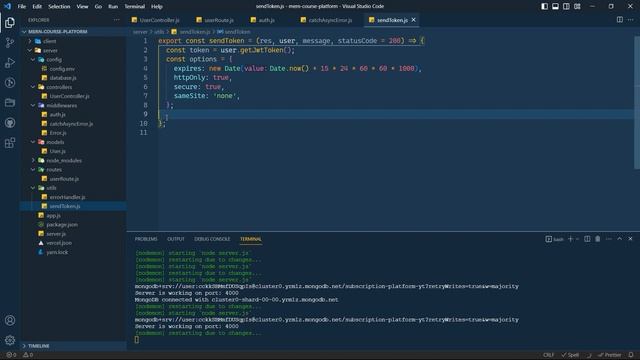This screenshot has width=640, height=360.
Task: Open errorHandler.js in the explorer
Action: [x=73, y=197]
